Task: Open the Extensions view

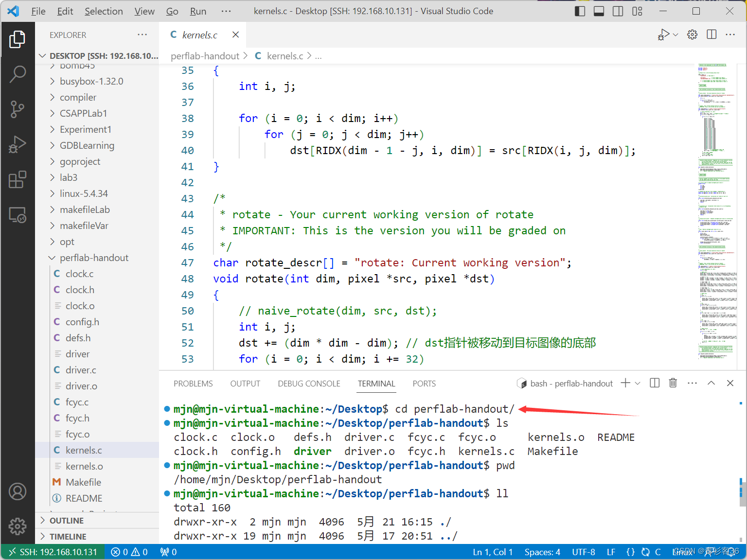Action: [18, 180]
